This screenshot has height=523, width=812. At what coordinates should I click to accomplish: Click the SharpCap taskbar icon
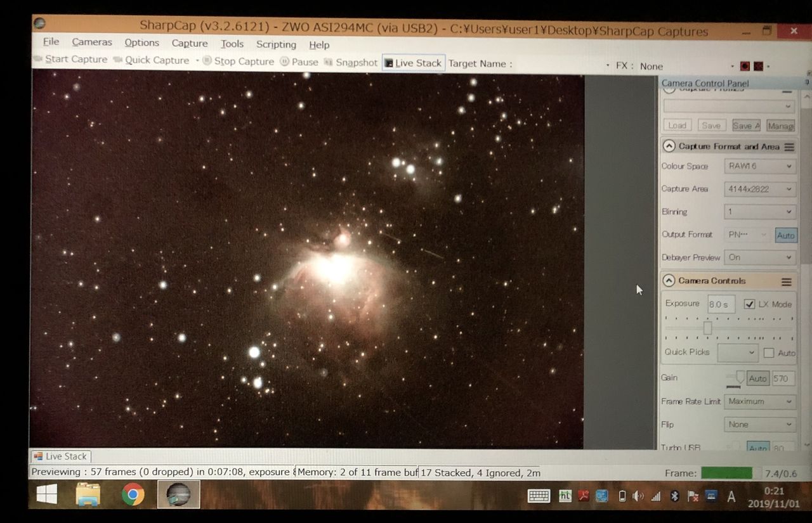pos(178,494)
